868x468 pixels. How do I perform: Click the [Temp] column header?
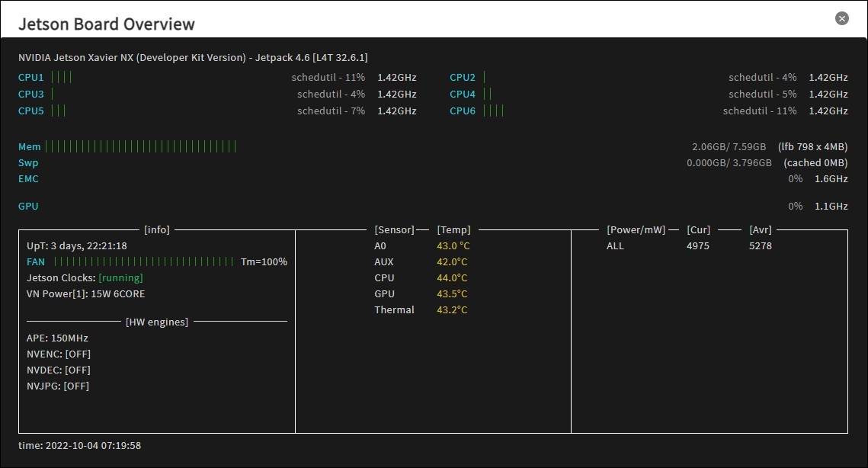coord(453,229)
